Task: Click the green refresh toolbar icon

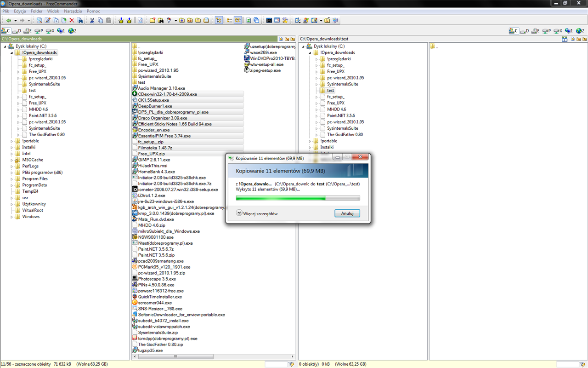Action: [x=248, y=20]
